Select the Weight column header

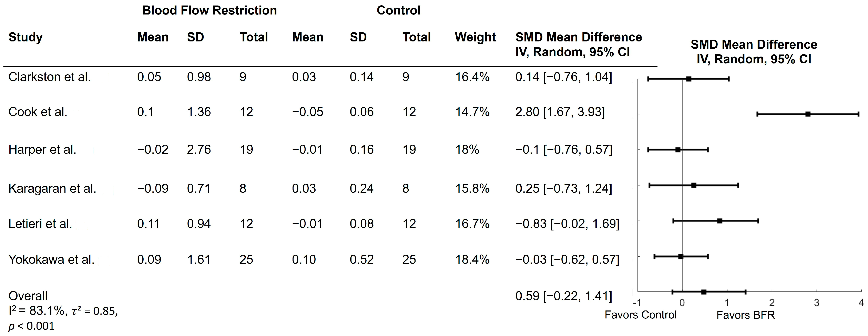click(475, 37)
